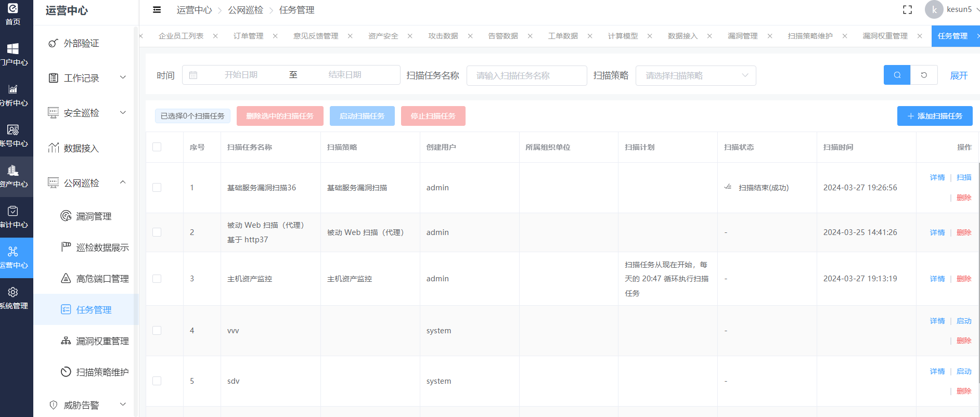Switch to 企业员工列表 tab
This screenshot has width=980, height=417.
(x=181, y=36)
